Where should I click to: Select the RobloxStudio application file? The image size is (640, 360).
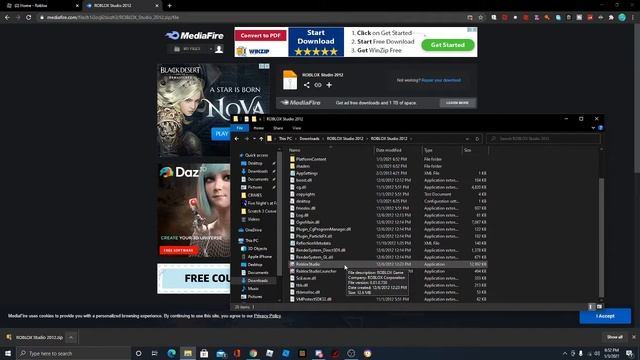coord(388,264)
